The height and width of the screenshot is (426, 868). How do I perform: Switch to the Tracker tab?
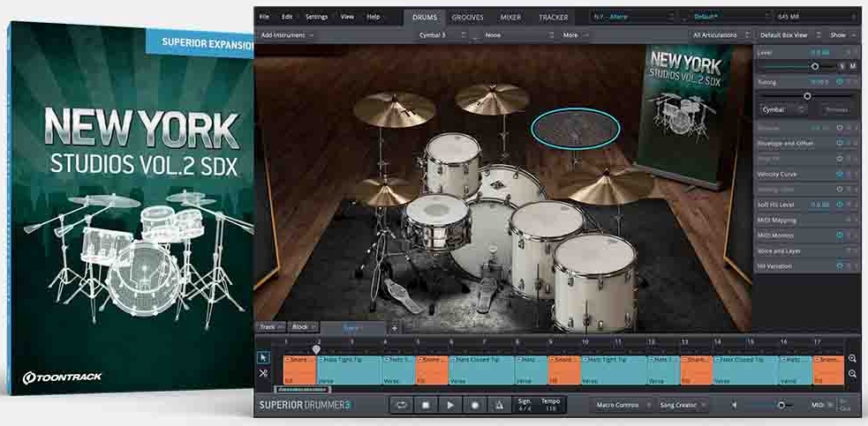pyautogui.click(x=553, y=17)
